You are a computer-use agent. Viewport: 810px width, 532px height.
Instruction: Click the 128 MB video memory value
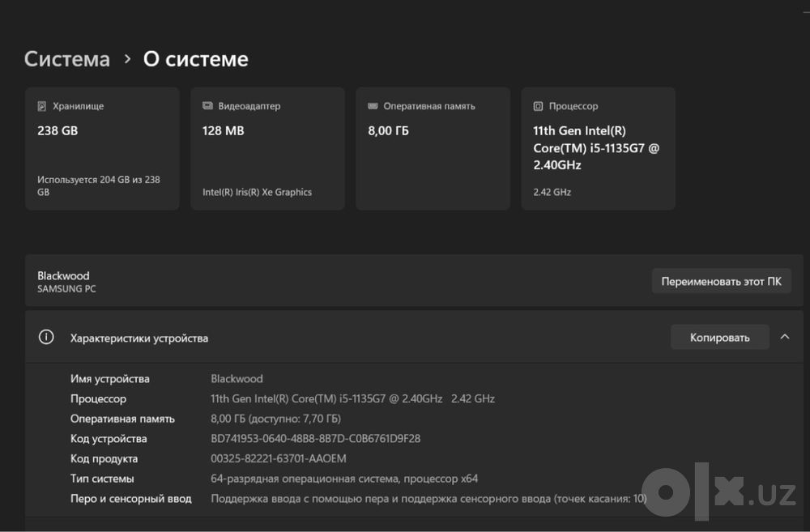(224, 130)
